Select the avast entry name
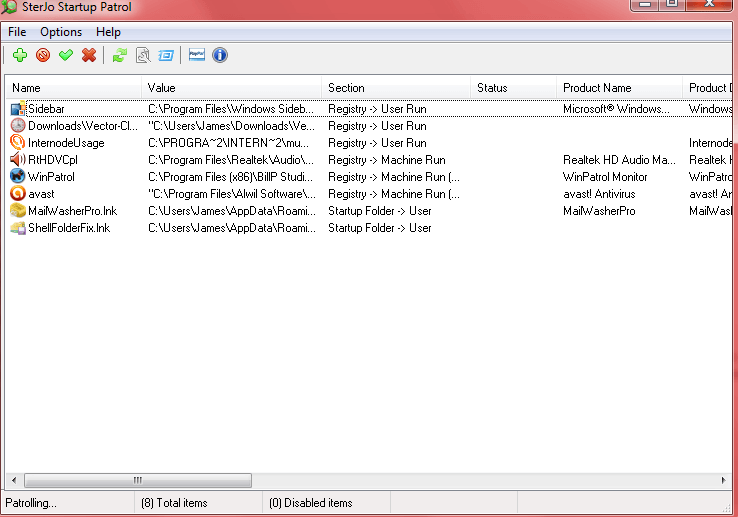This screenshot has height=517, width=738. 41,194
